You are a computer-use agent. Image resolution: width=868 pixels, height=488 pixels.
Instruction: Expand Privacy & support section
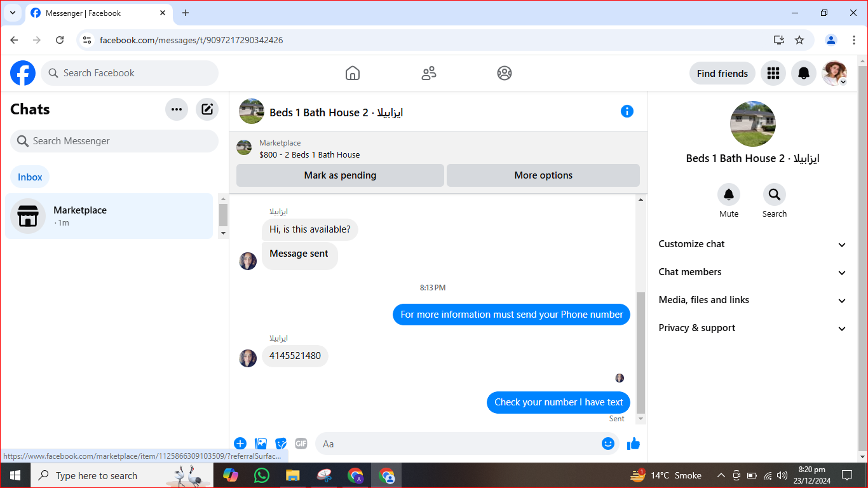coord(752,328)
